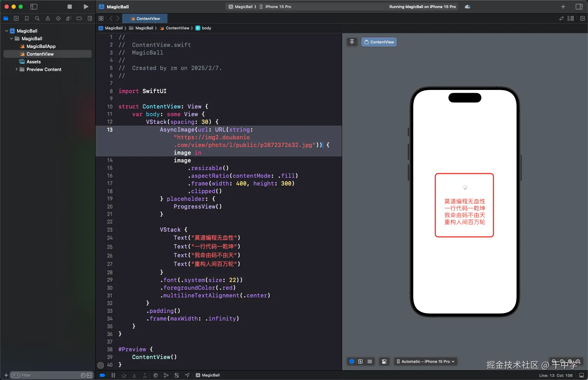Step out in the debug bar

(x=145, y=375)
